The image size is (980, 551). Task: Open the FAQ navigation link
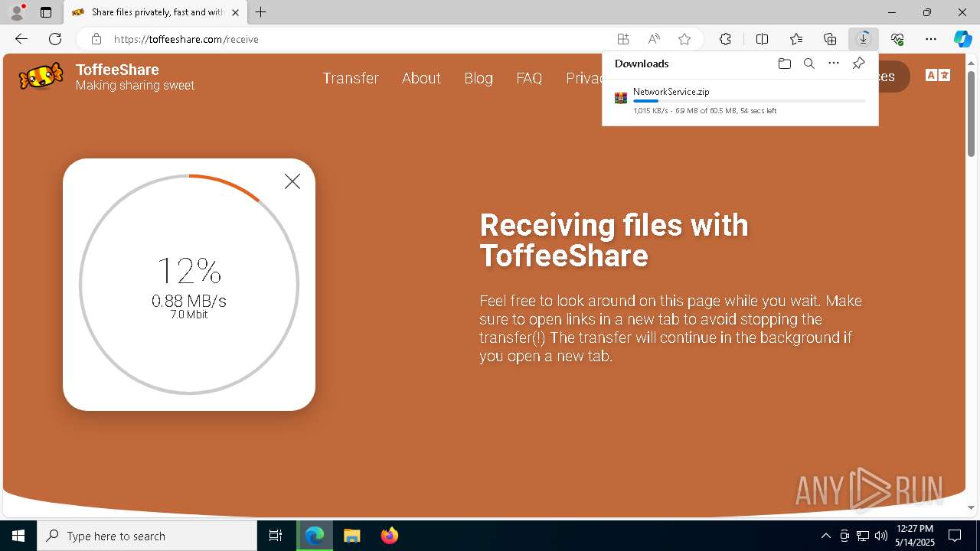coord(529,78)
